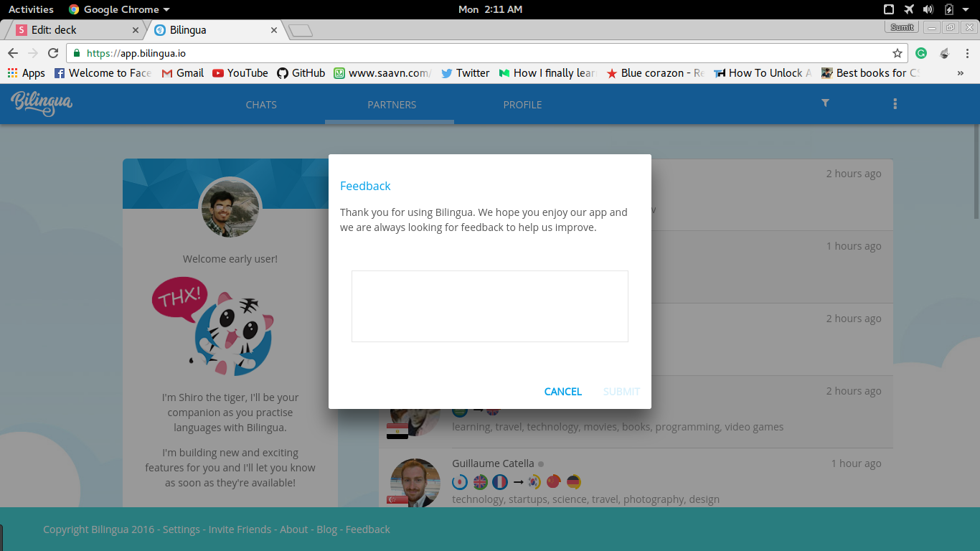Viewport: 980px width, 551px height.
Task: Click the Sumit profile button in Chrome
Action: pyautogui.click(x=902, y=27)
